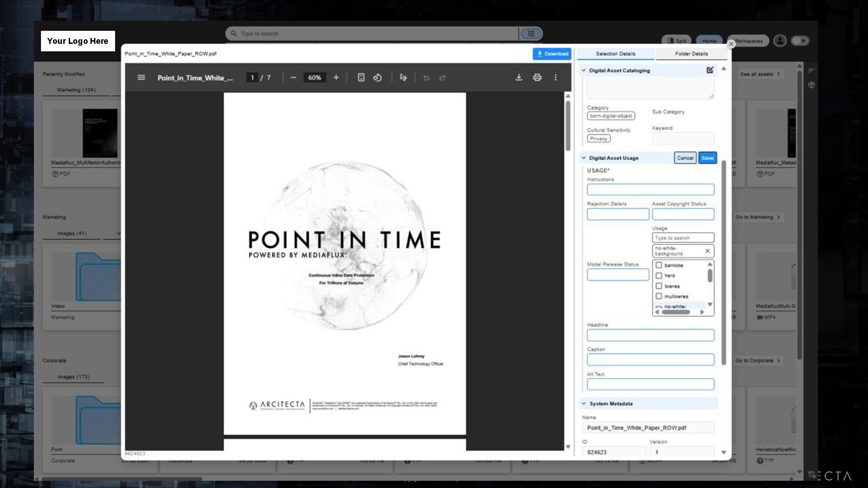Click the PDF zoom in plus icon
This screenshot has height=488, width=868.
point(336,78)
